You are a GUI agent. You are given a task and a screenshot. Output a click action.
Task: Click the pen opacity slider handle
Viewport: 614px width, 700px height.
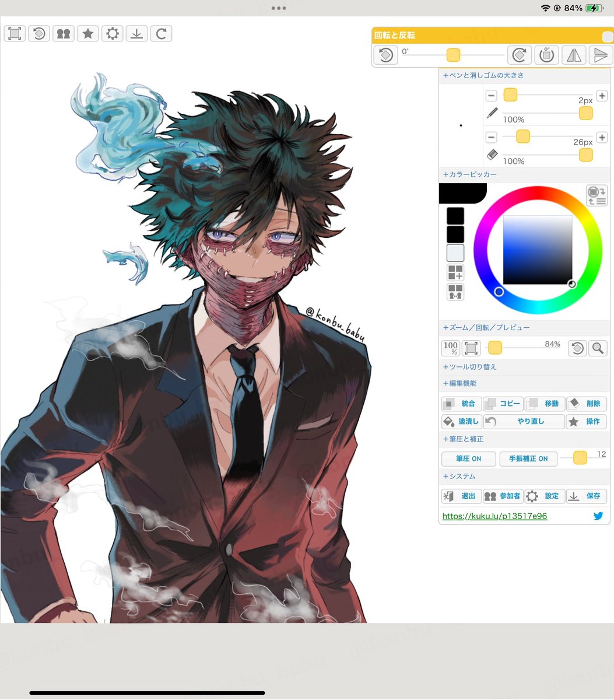[586, 113]
